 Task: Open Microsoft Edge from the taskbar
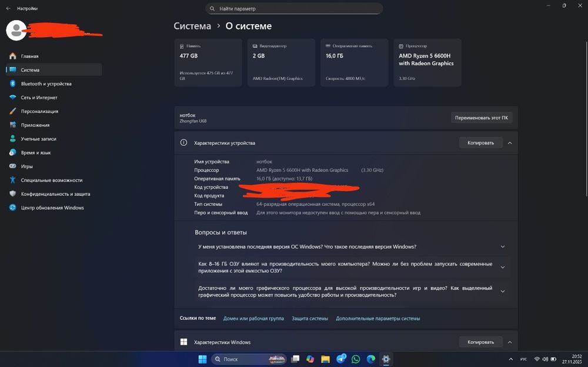(371, 359)
